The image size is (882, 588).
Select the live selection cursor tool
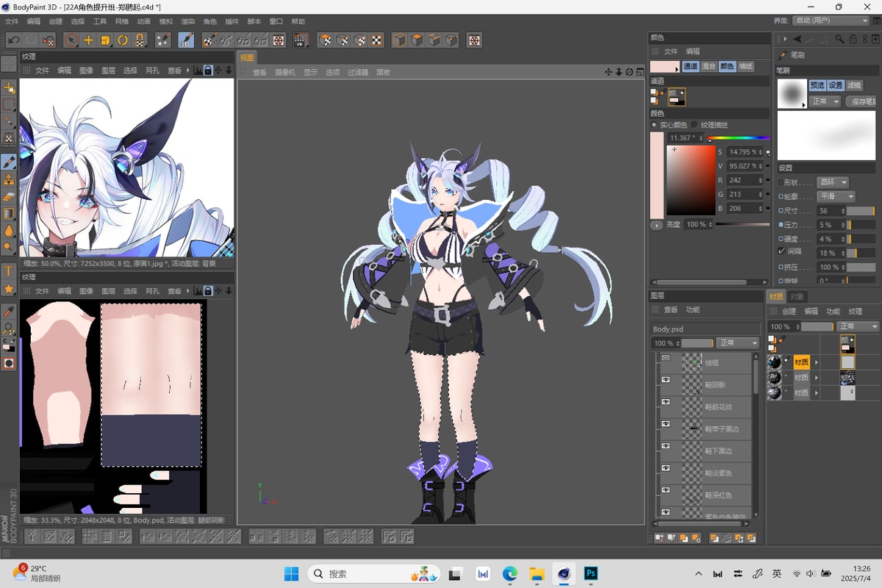71,40
